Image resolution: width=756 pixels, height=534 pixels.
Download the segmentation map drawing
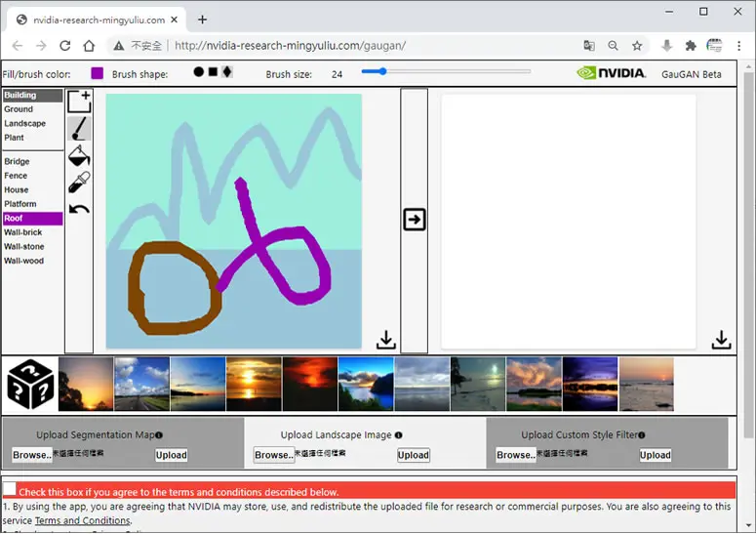pos(385,340)
